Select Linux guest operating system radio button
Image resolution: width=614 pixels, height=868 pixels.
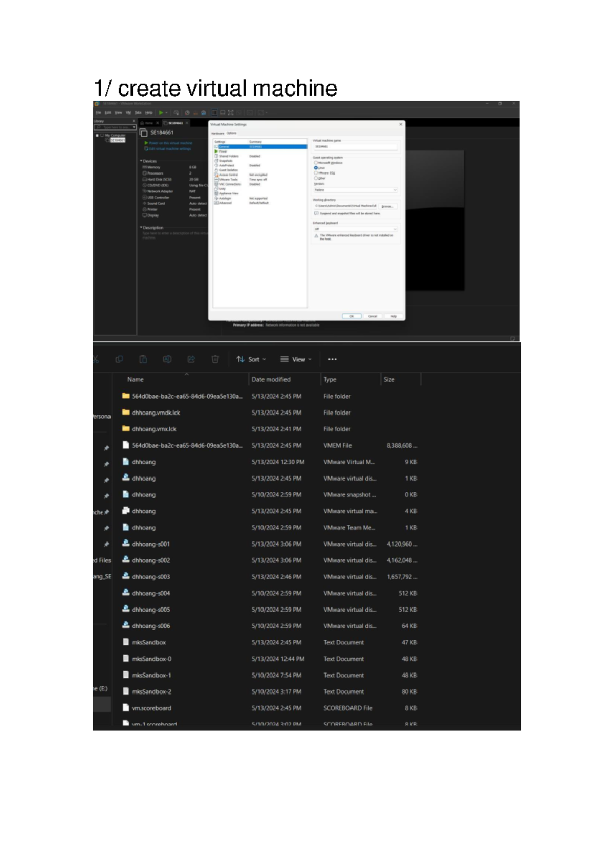[316, 168]
